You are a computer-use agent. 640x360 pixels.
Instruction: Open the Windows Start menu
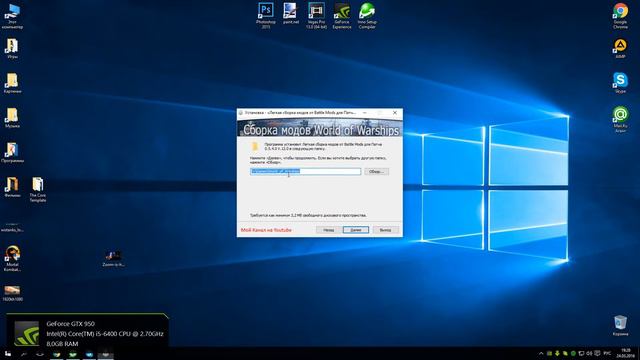(x=8, y=353)
